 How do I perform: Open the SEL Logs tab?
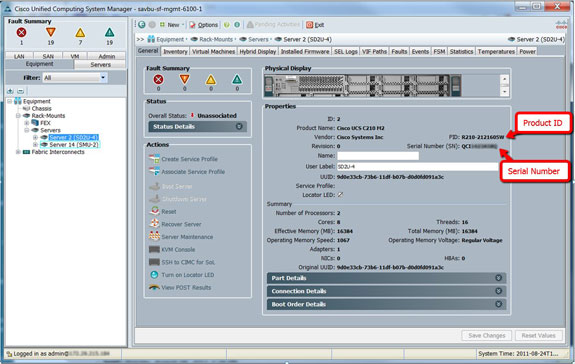[x=346, y=52]
